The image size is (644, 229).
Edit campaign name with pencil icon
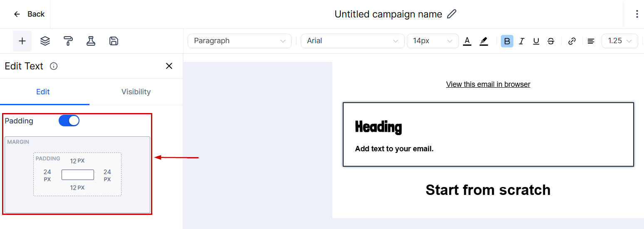coord(451,14)
